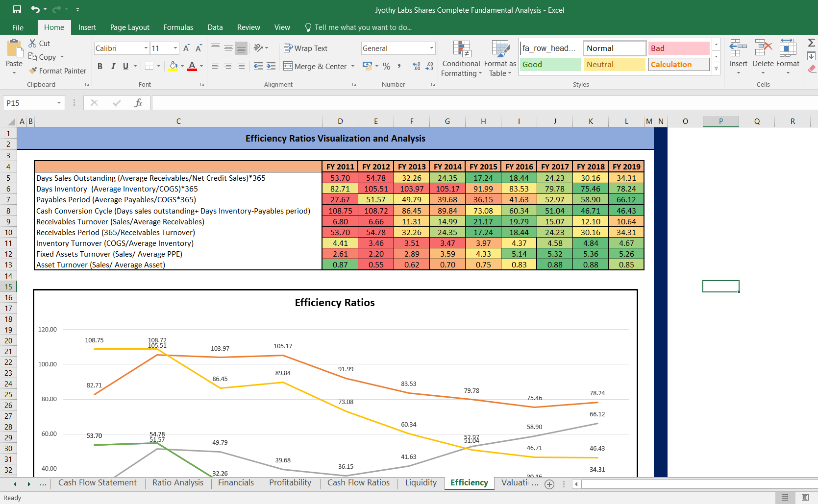
Task: Open the Name Box dropdown
Action: point(59,103)
